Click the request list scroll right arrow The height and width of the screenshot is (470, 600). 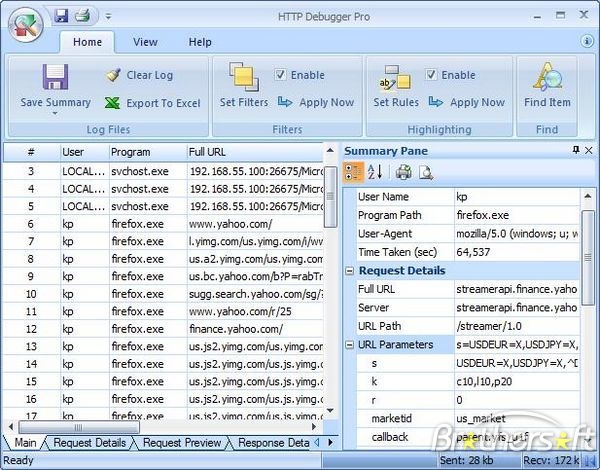[314, 427]
